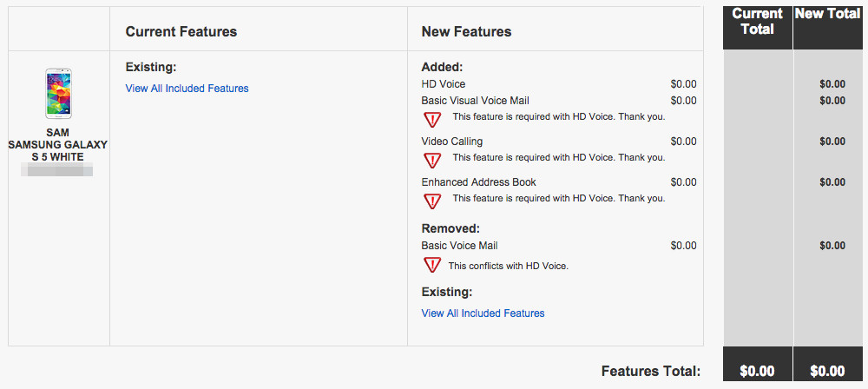Click the Current Total column header
This screenshot has width=868, height=389.
[757, 22]
